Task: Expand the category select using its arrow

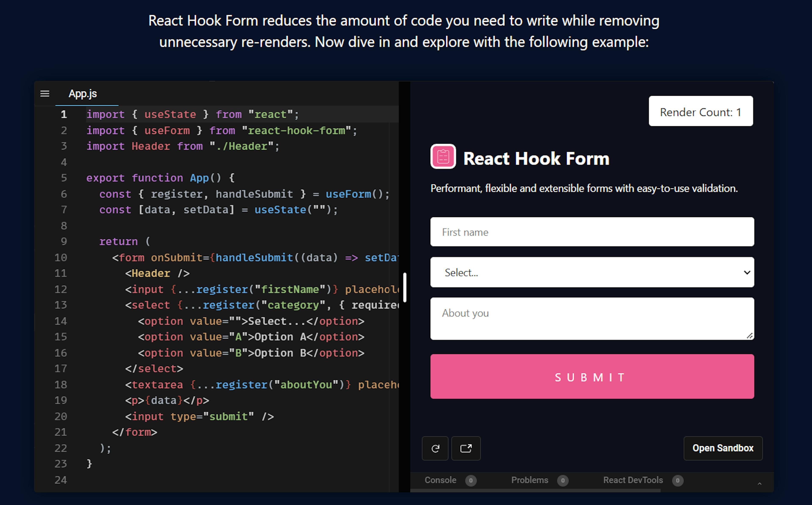Action: [747, 272]
